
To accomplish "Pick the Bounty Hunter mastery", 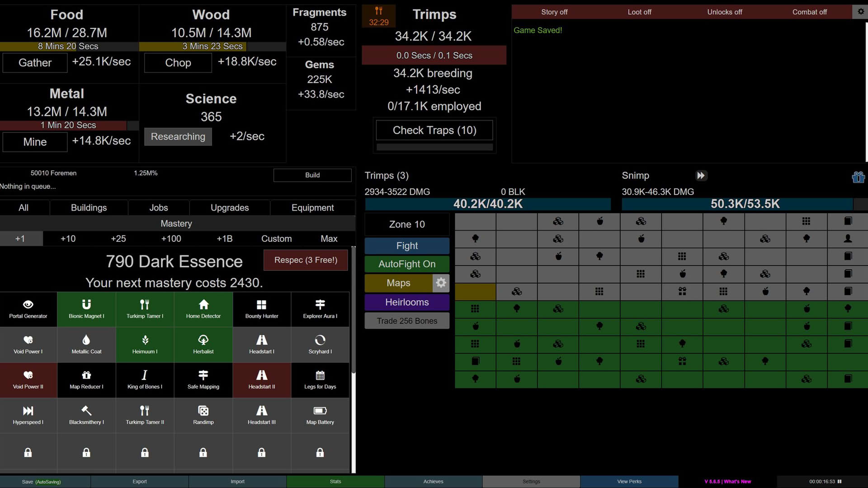I will 261,309.
